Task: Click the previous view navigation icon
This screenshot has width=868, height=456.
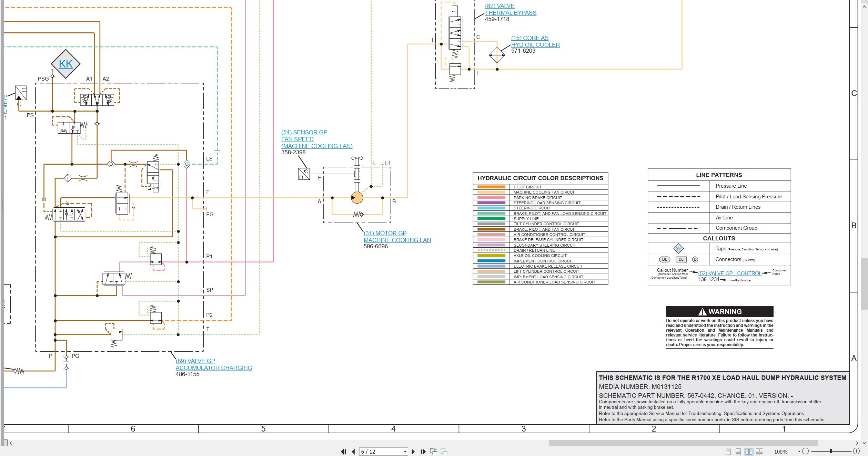Action: (434, 452)
